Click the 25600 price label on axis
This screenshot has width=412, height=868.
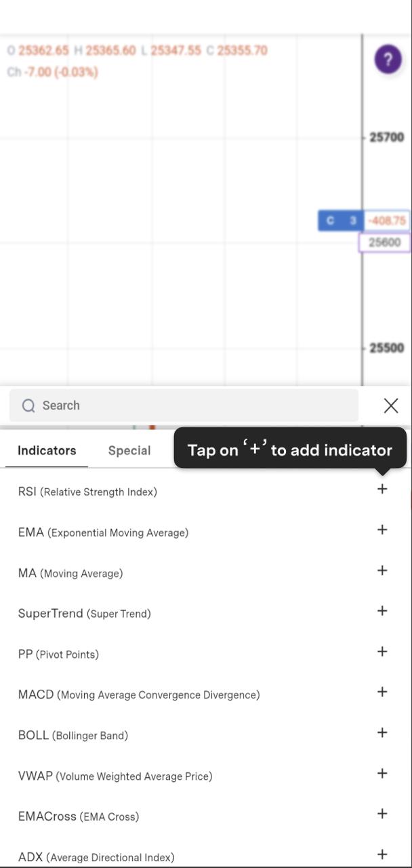pos(384,243)
